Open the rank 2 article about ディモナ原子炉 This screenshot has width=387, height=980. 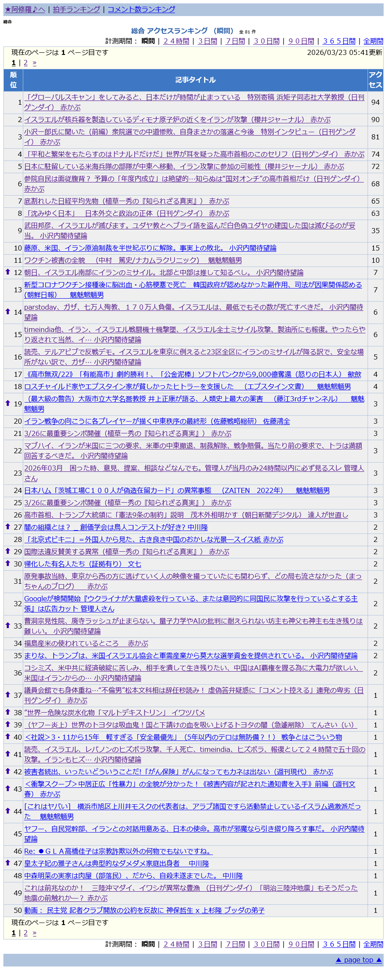point(177,120)
